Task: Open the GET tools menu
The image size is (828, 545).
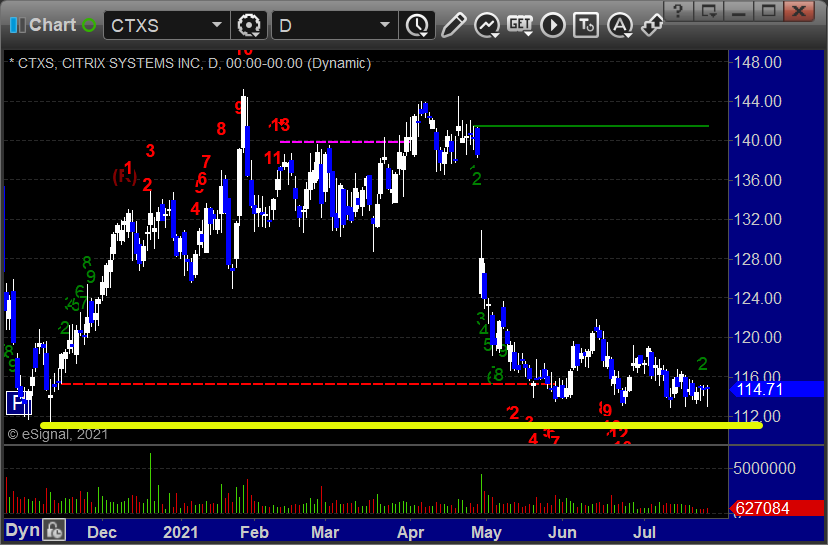Action: 520,25
